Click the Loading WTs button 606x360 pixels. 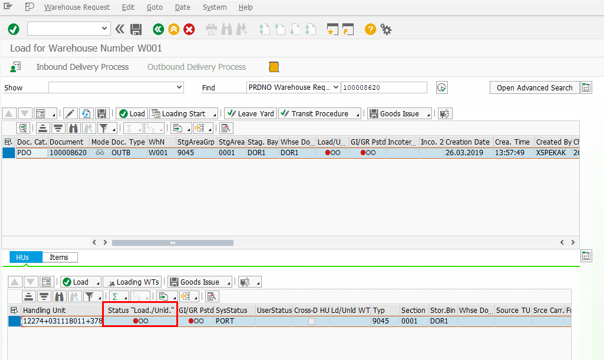[x=133, y=282]
